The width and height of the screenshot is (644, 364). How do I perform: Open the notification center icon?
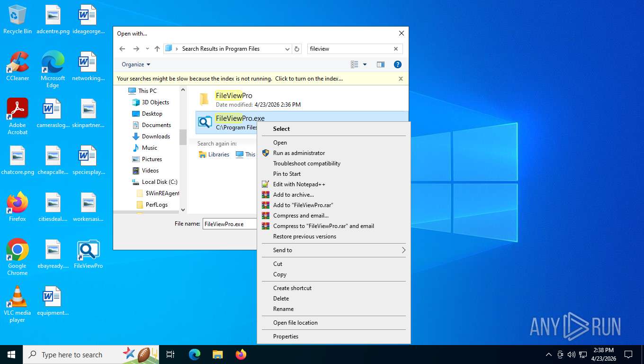coord(628,355)
